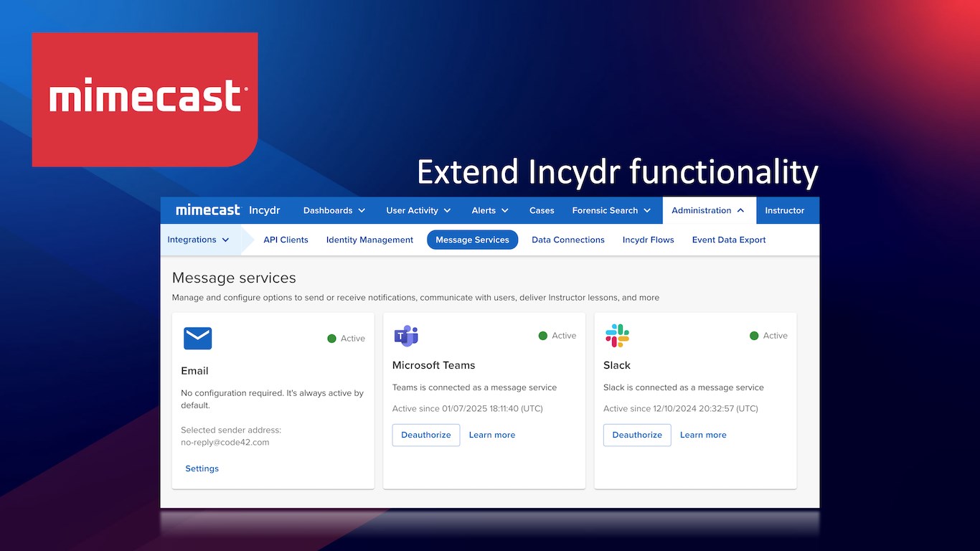Open Email Settings link
980x551 pixels.
tap(202, 468)
